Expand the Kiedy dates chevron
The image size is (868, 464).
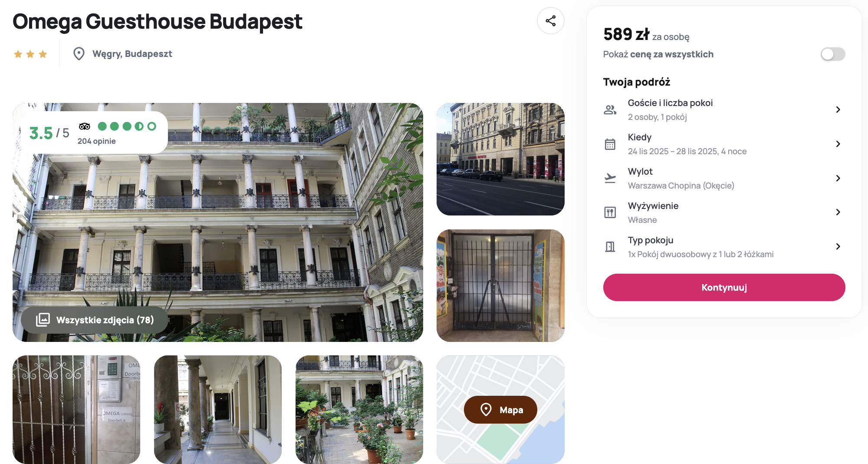click(x=838, y=144)
